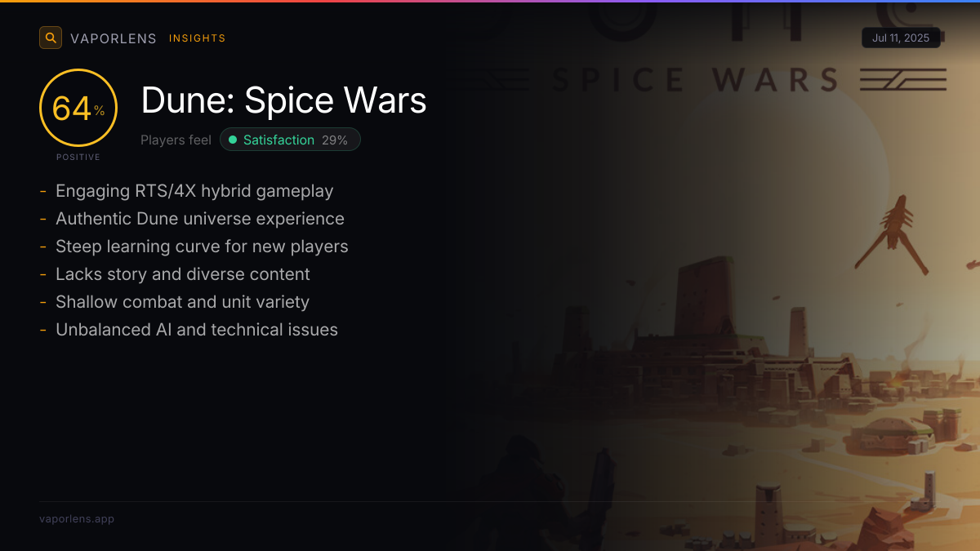980x551 pixels.
Task: Click 'Unbalanced AI and technical issues' item
Action: tap(197, 330)
